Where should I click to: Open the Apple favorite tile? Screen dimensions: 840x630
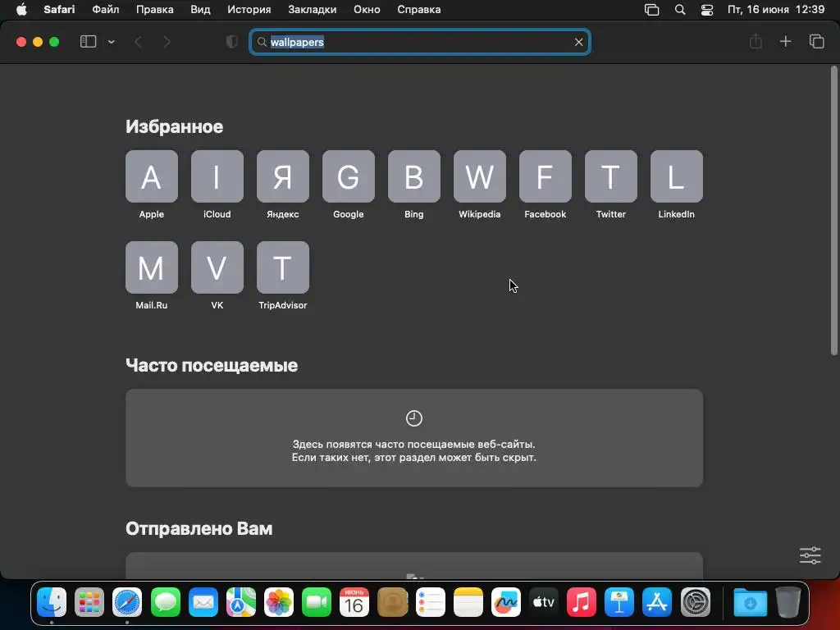[152, 176]
